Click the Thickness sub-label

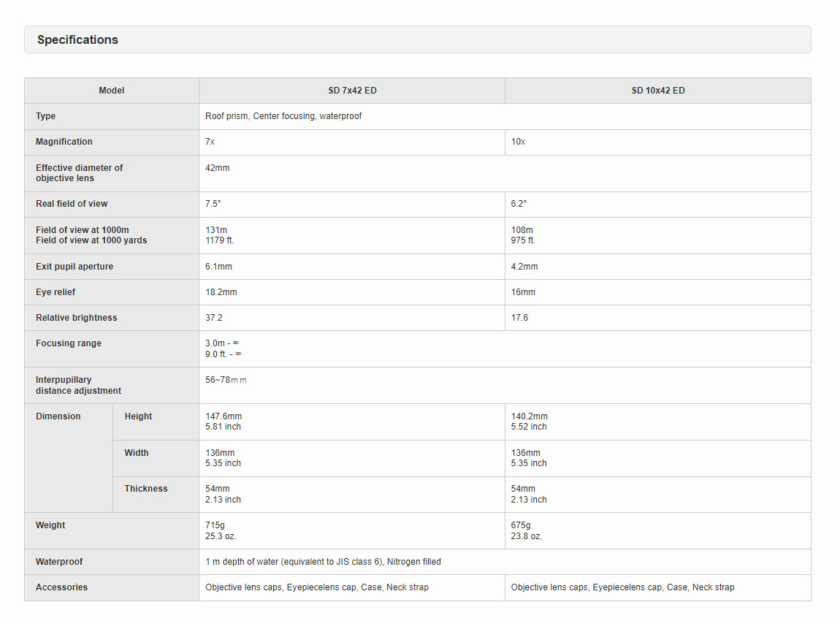146,489
